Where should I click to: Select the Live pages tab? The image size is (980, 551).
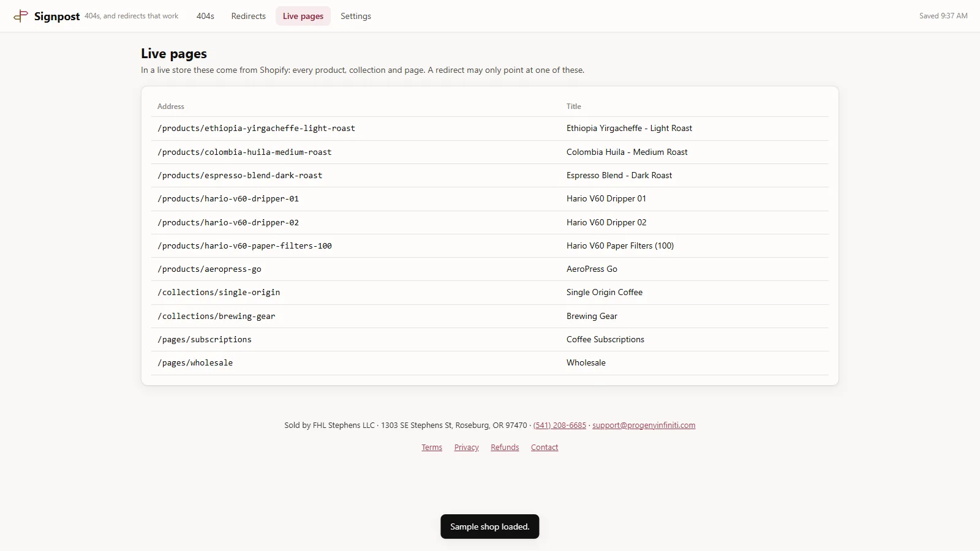coord(303,16)
